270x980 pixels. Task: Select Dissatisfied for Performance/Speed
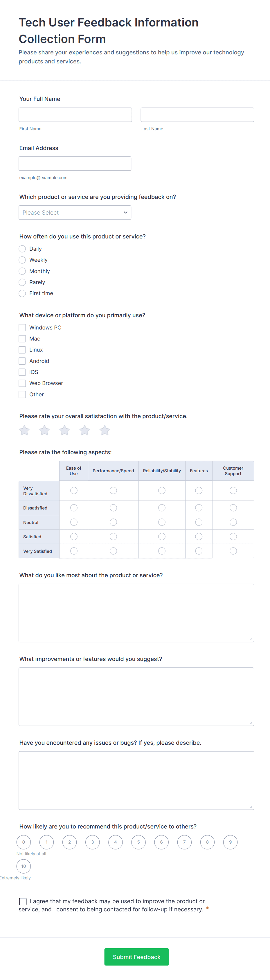[113, 507]
